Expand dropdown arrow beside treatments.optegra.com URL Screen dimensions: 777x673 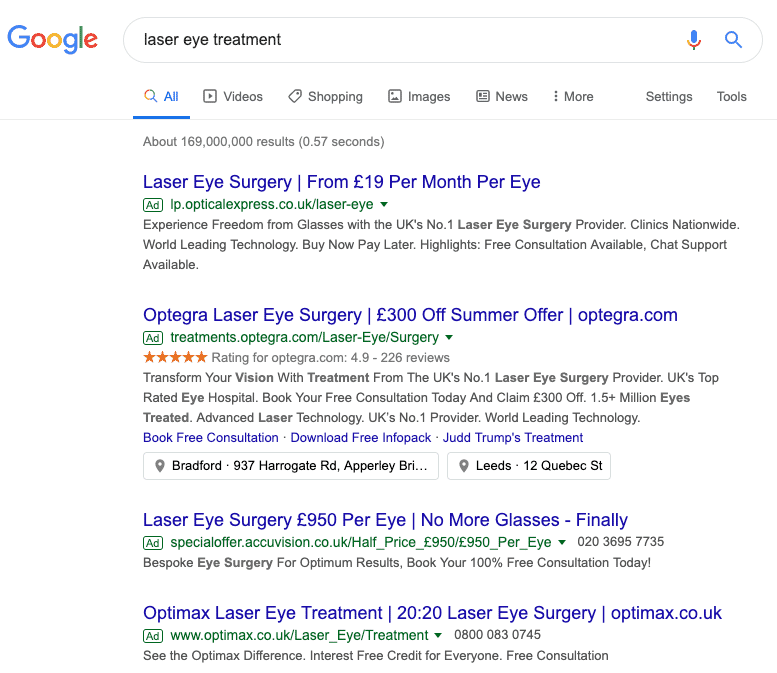449,338
